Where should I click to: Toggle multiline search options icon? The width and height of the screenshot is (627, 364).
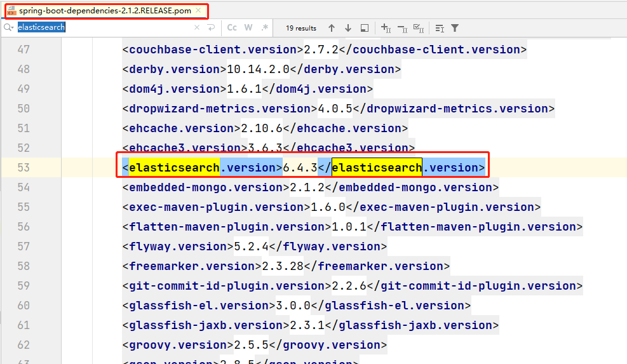coord(440,28)
